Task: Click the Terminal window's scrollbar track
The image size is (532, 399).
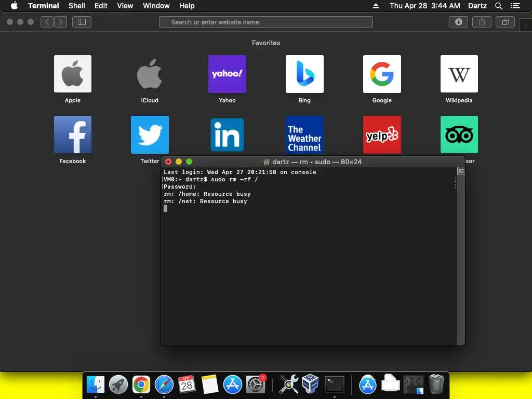Action: [461, 260]
